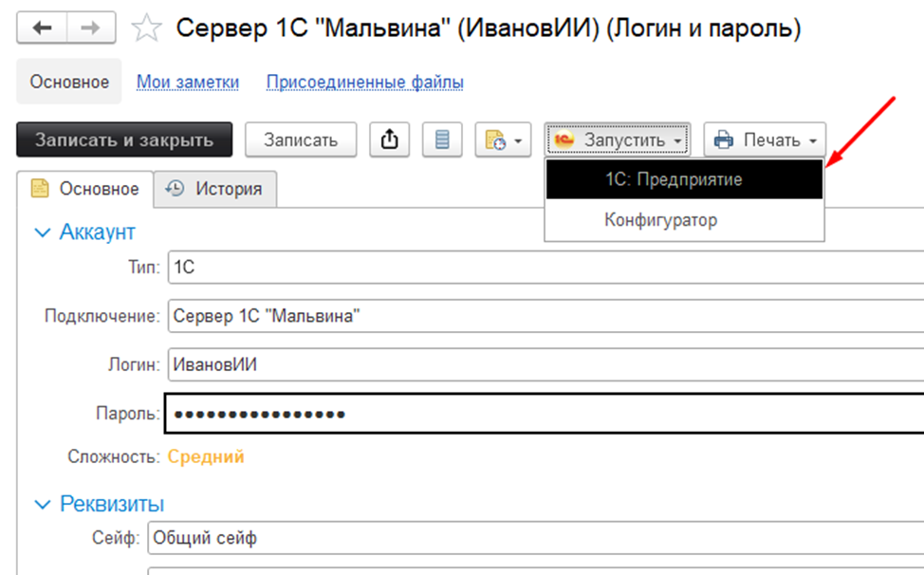Click into the Логин field

[x=541, y=364]
